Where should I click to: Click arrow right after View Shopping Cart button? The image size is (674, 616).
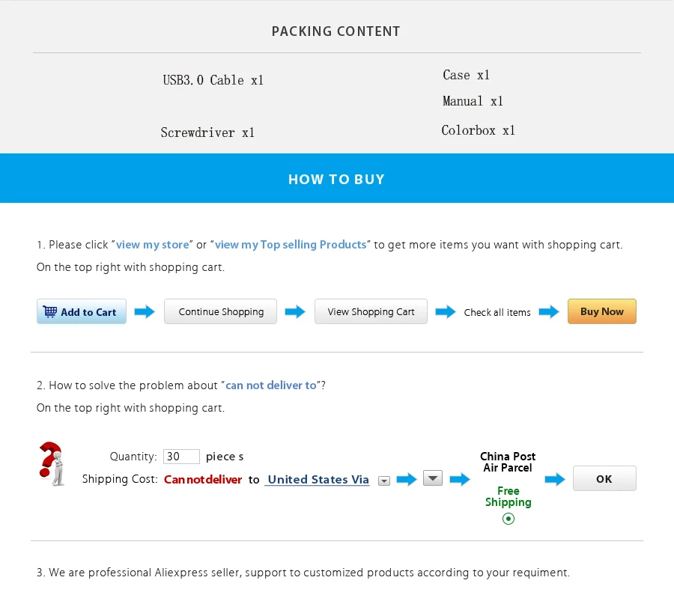coord(446,311)
